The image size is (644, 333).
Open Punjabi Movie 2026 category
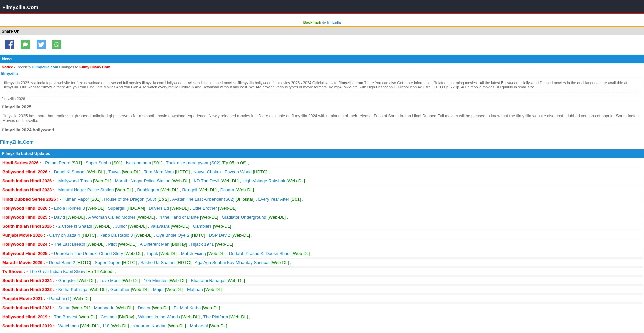(24, 235)
